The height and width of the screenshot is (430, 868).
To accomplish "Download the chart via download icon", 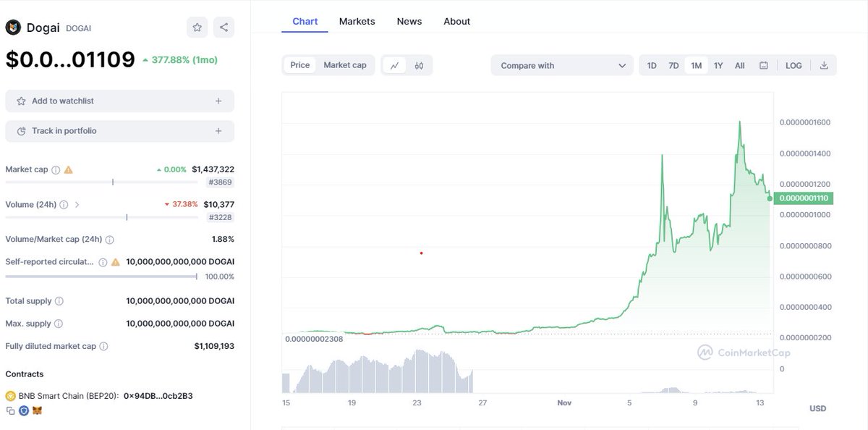I will tap(824, 65).
